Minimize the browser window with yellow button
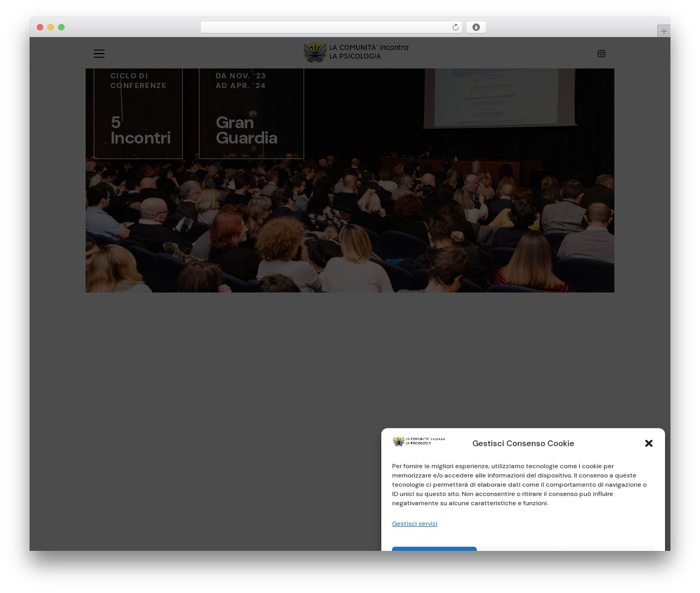This screenshot has width=700, height=593. pos(50,27)
